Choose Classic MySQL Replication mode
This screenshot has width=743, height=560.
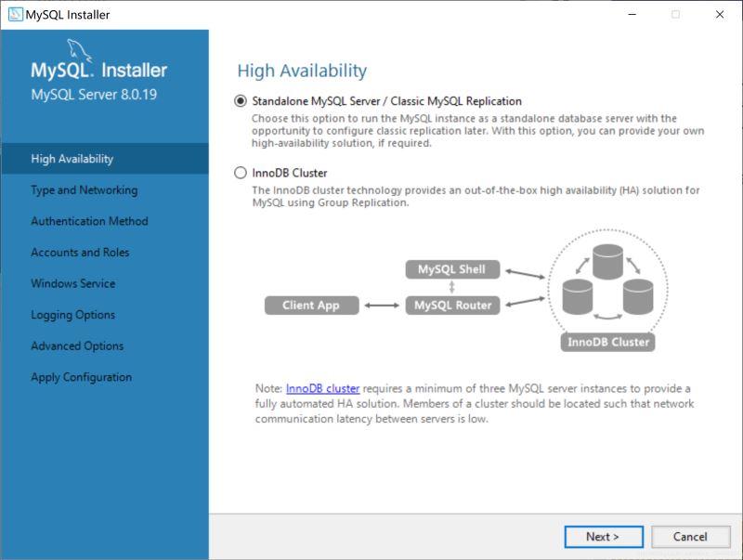[241, 100]
